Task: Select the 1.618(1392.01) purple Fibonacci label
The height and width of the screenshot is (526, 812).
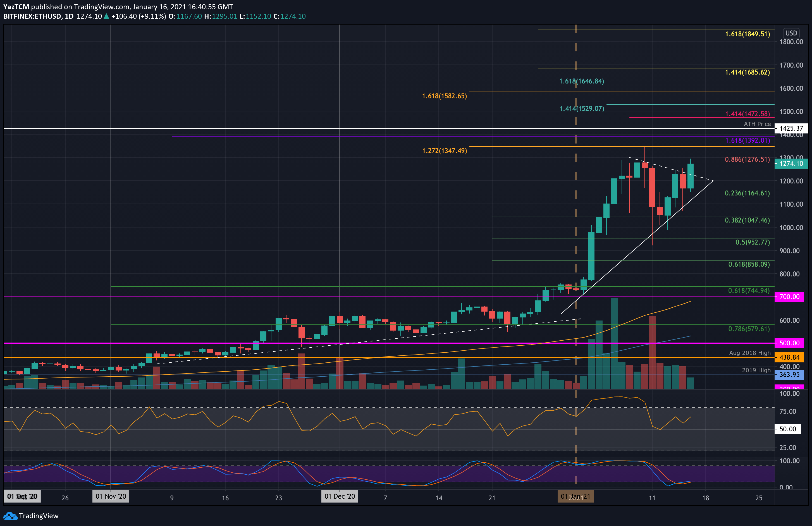Action: coord(747,140)
